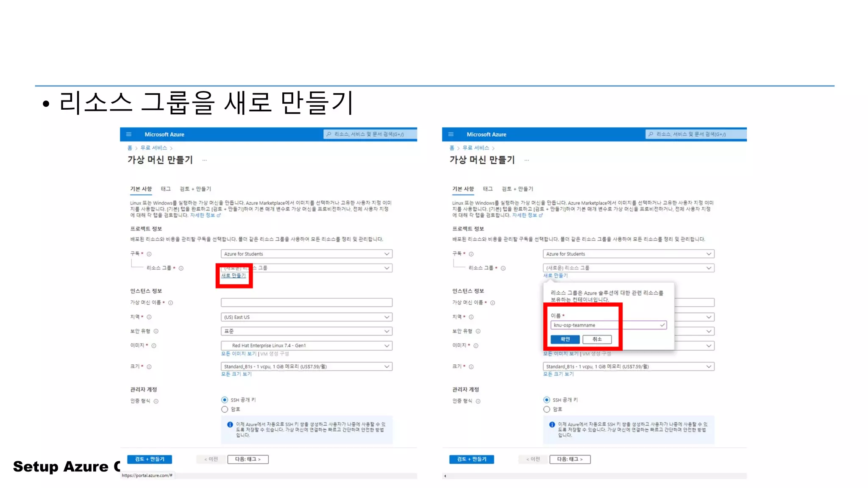Click search box in left Azure header
The height and width of the screenshot is (488, 868).
(370, 134)
